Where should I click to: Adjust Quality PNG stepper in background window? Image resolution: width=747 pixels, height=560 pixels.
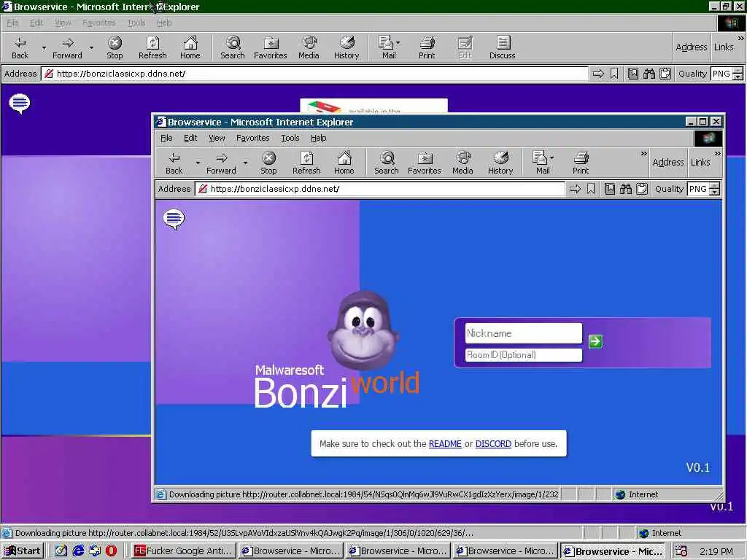tap(738, 74)
